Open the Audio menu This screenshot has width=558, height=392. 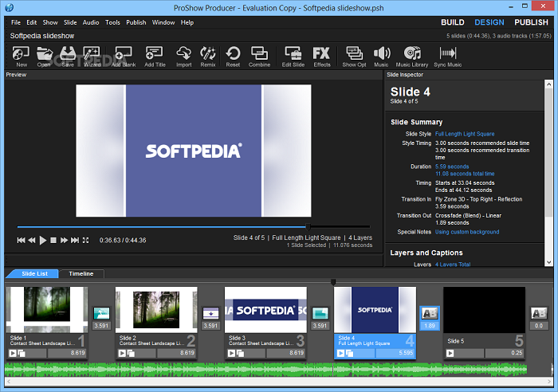[91, 22]
